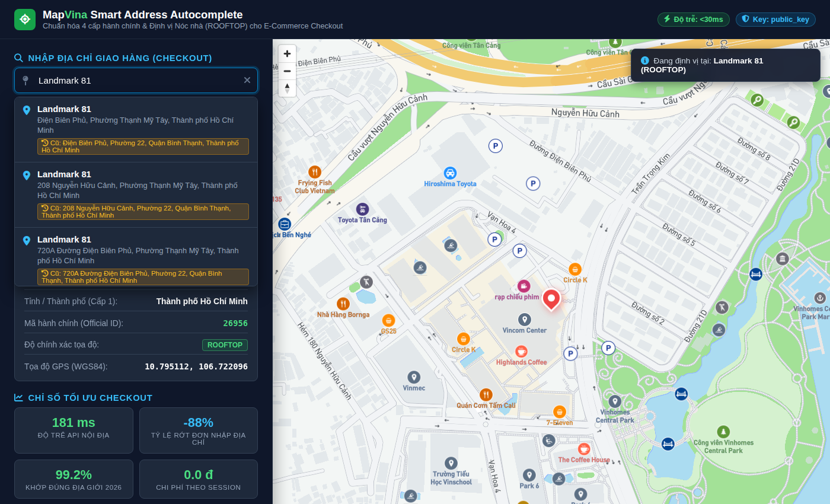Click the 0.0 đ session cost card
Image resolution: width=830 pixels, height=504 pixels.
(199, 479)
